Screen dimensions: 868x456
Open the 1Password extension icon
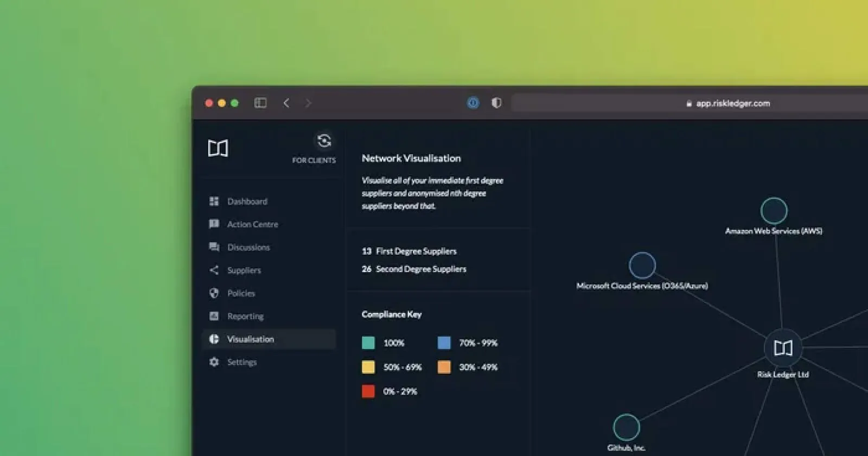(x=473, y=103)
